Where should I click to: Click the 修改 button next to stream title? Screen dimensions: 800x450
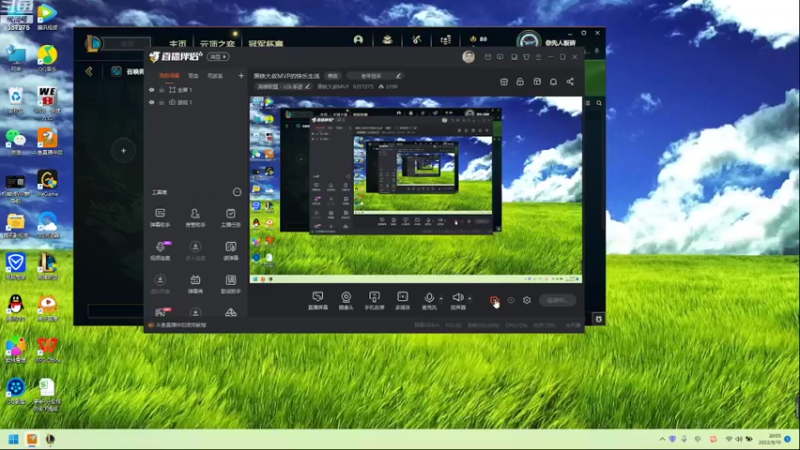pyautogui.click(x=333, y=76)
